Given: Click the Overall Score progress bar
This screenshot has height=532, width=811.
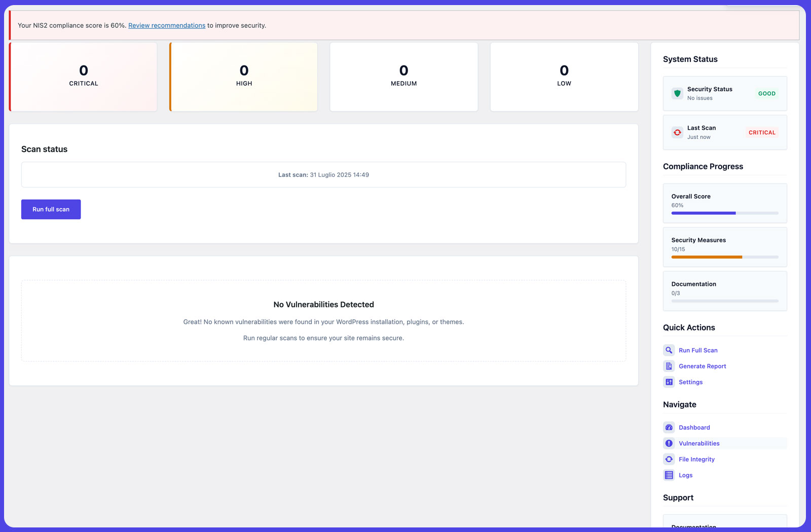Looking at the screenshot, I should coord(724,213).
